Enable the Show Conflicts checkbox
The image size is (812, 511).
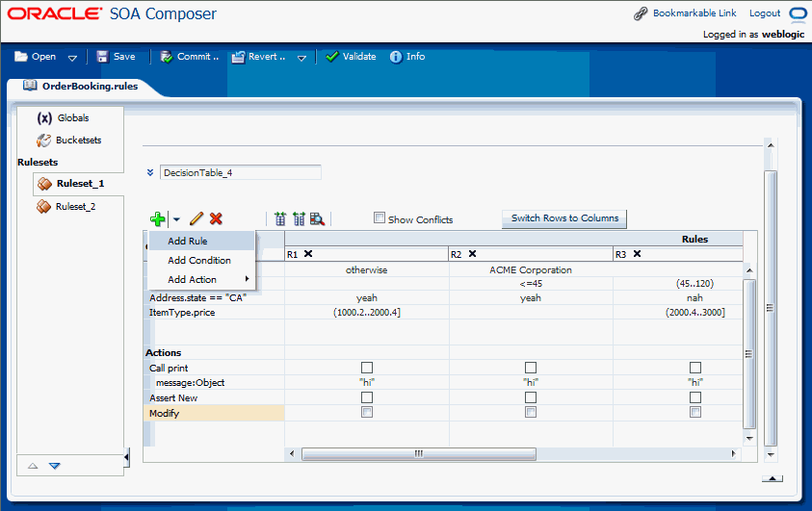(380, 217)
